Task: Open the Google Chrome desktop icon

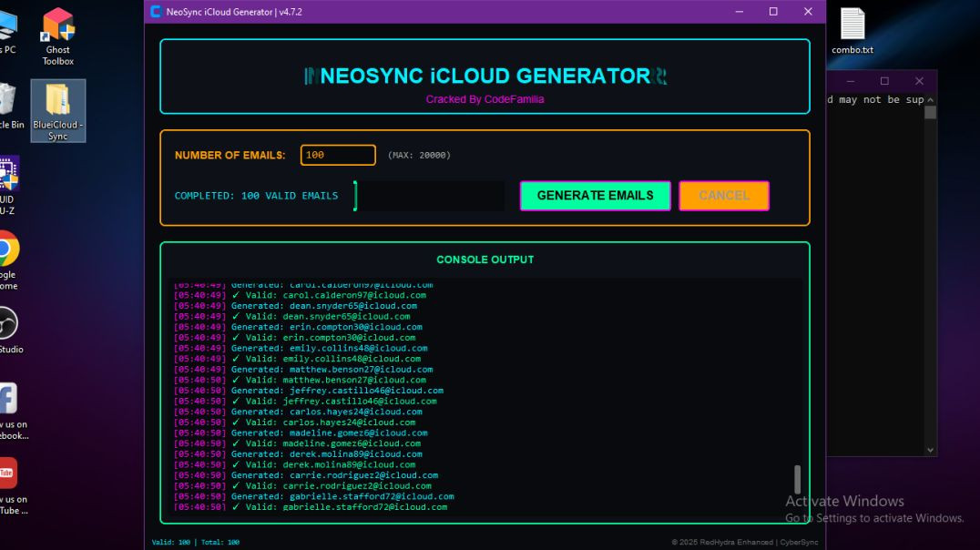Action: [x=9, y=260]
